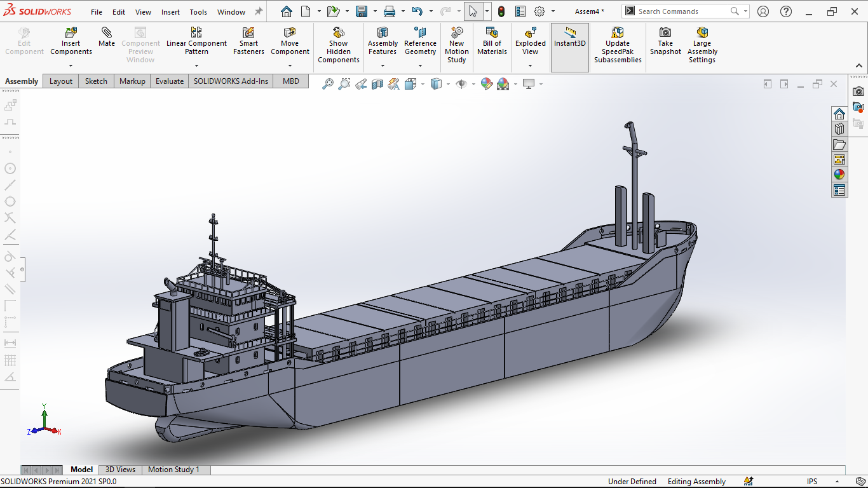Click the user login icon
Image resolution: width=868 pixels, height=488 pixels.
pyautogui.click(x=763, y=11)
